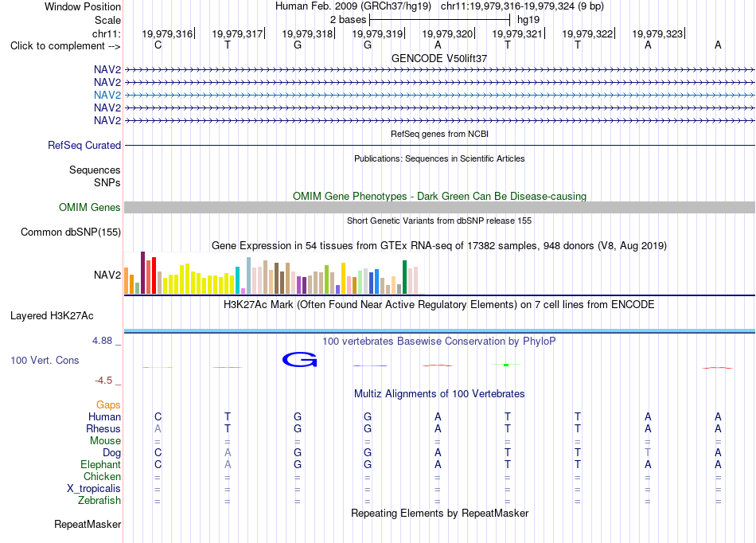Viewport: 756px width, 543px height.
Task: Open the light-blue highlighted NAV2 transcript label
Action: tap(107, 95)
